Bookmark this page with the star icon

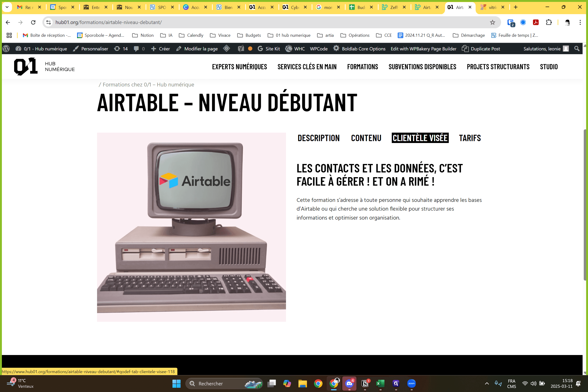click(x=493, y=22)
